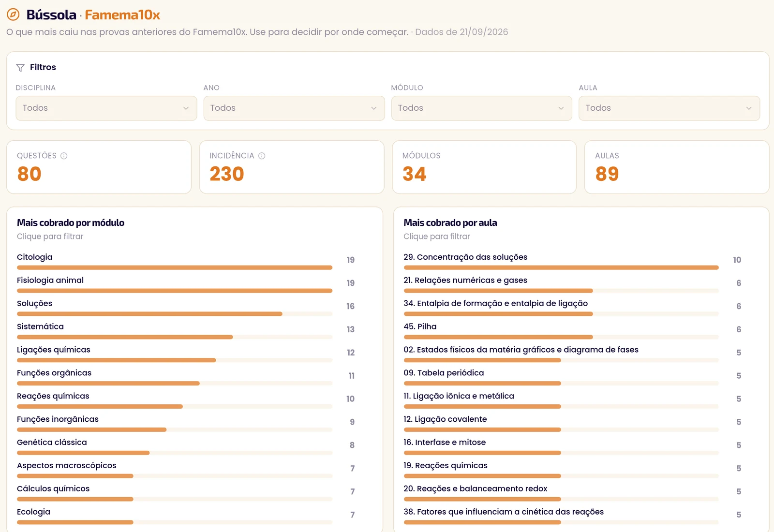Screen dimensions: 774x532
Task: Open the Disciplina dropdown
Action: point(106,108)
